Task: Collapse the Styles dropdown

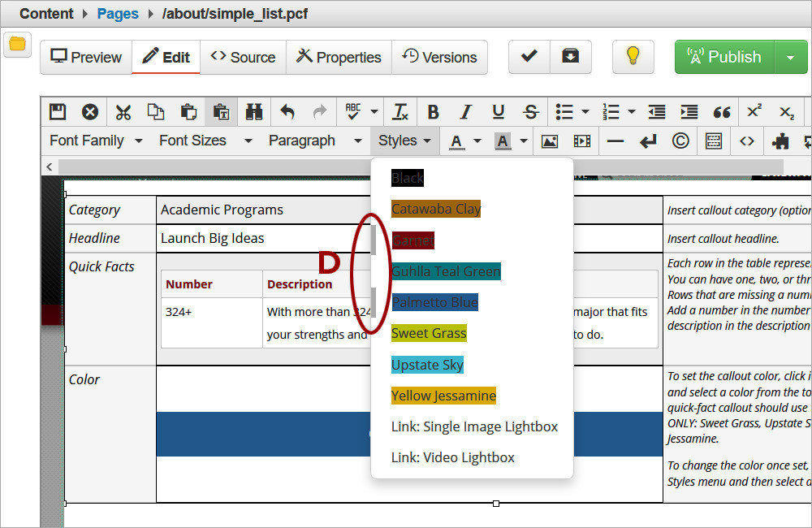Action: (404, 141)
